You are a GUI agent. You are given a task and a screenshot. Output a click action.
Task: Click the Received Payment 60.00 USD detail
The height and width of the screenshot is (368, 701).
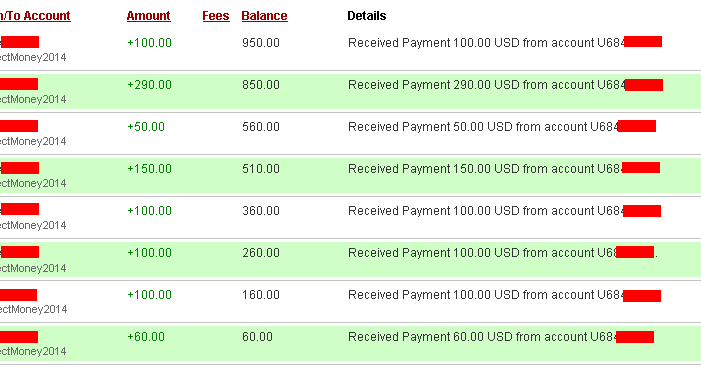(x=501, y=337)
